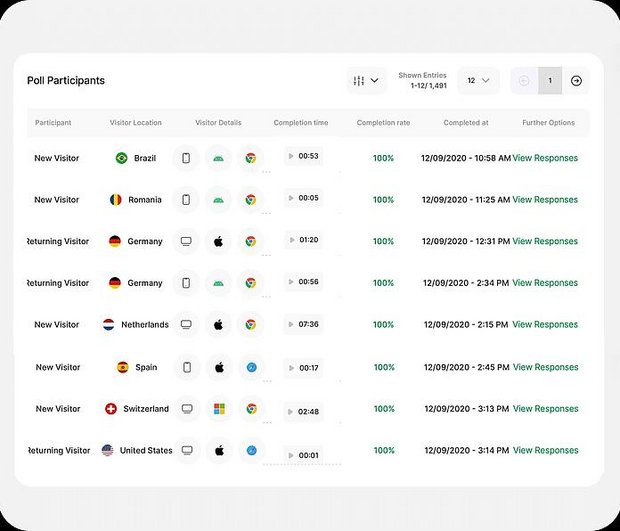Click the Apple icon in Netherlands row
This screenshot has width=620, height=531.
pos(218,325)
